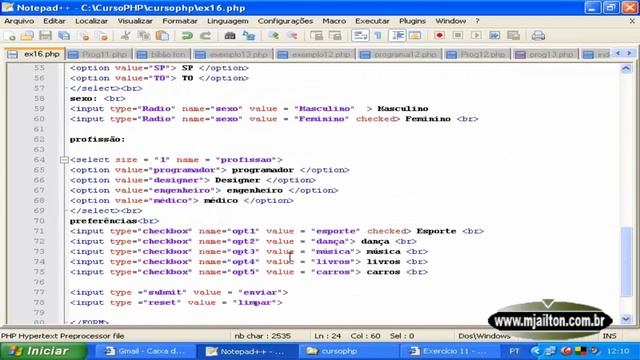The image size is (640, 360).
Task: Open the Configurações menu
Action: (x=285, y=21)
